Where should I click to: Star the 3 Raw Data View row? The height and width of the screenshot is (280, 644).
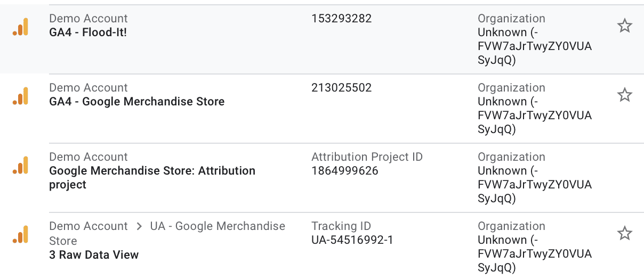click(x=624, y=233)
